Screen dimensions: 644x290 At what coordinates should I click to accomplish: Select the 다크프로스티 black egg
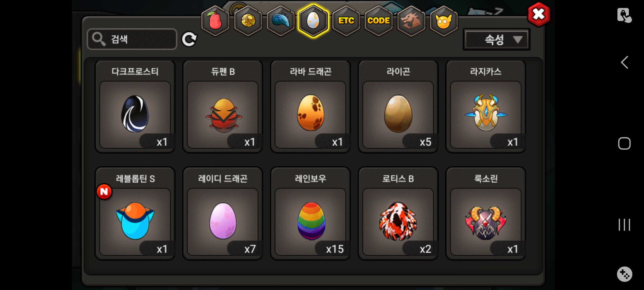pos(135,107)
